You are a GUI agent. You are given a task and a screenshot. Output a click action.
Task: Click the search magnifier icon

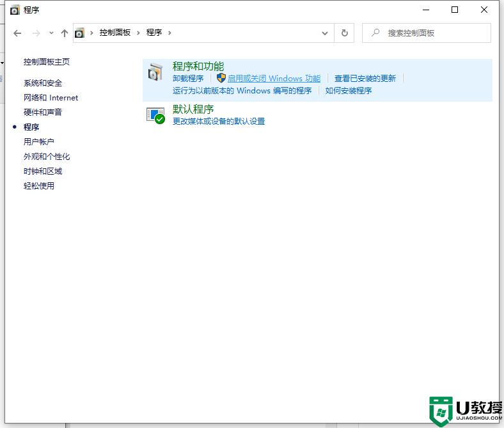click(x=375, y=33)
